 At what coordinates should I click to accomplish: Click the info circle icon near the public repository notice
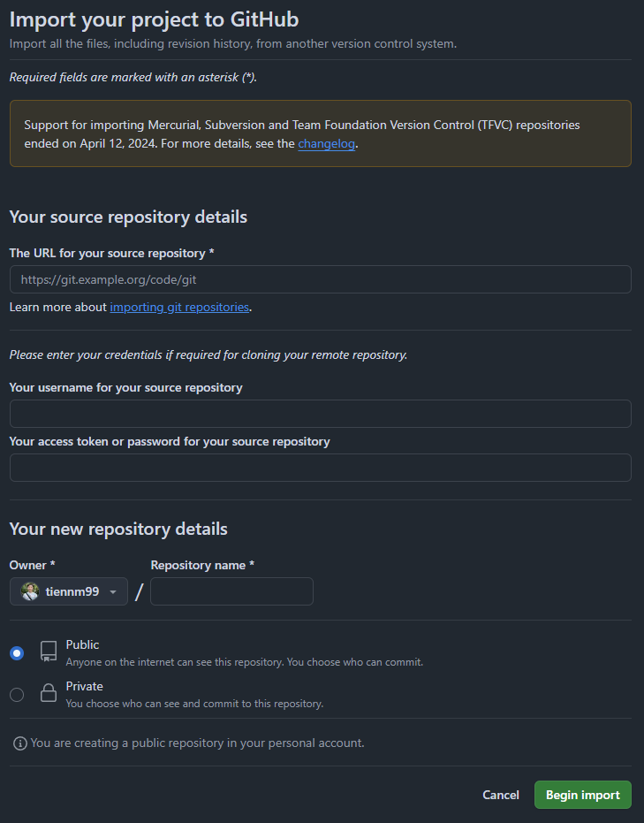[19, 743]
